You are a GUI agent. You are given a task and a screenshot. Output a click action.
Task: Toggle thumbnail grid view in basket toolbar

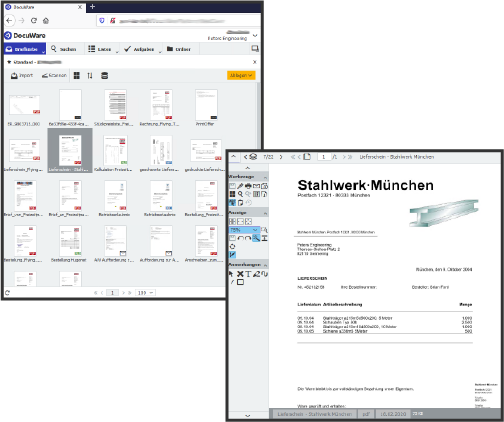77,76
